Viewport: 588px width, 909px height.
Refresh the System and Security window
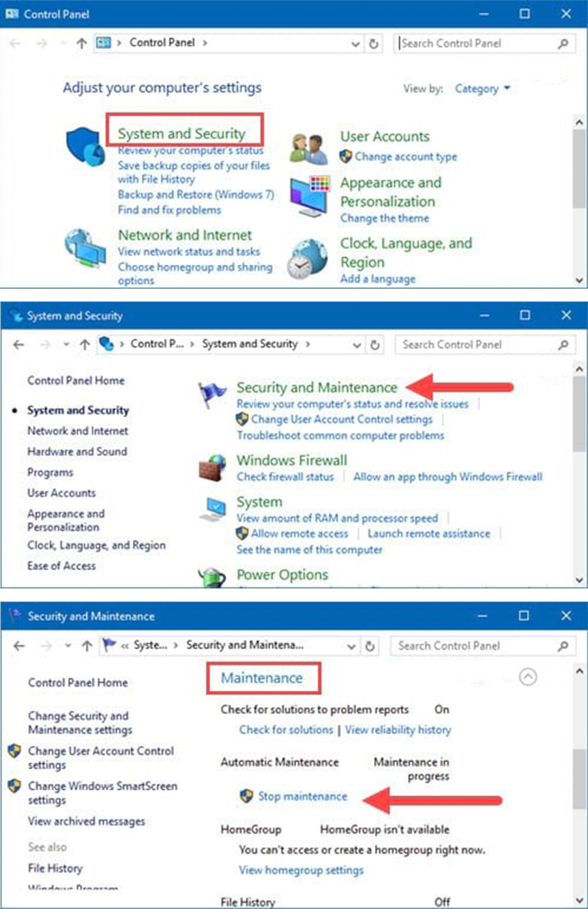[x=375, y=345]
